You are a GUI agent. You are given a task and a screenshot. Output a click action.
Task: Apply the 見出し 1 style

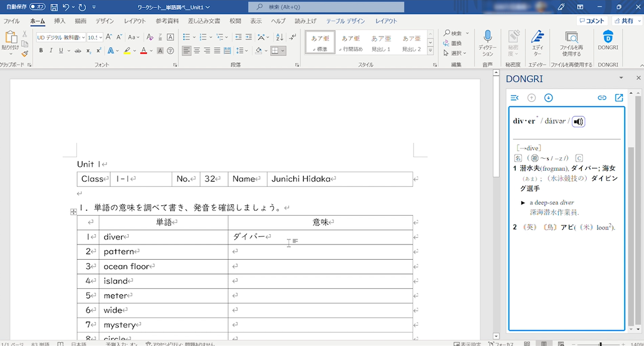pos(381,43)
